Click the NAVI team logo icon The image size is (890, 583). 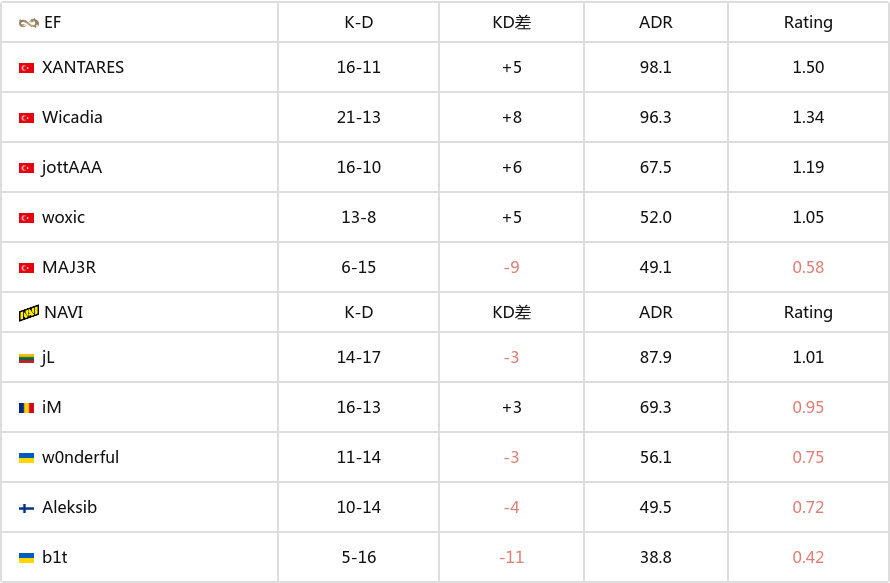point(28,313)
